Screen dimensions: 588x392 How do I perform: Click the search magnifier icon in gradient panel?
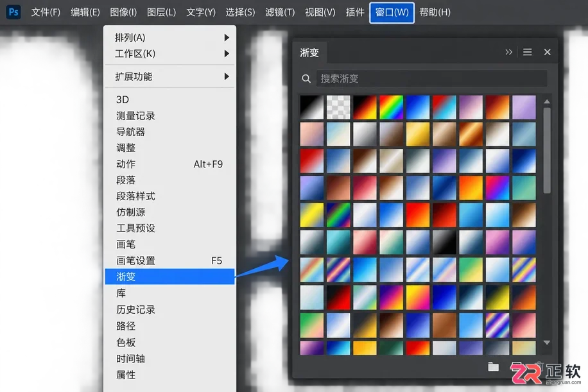pos(306,79)
